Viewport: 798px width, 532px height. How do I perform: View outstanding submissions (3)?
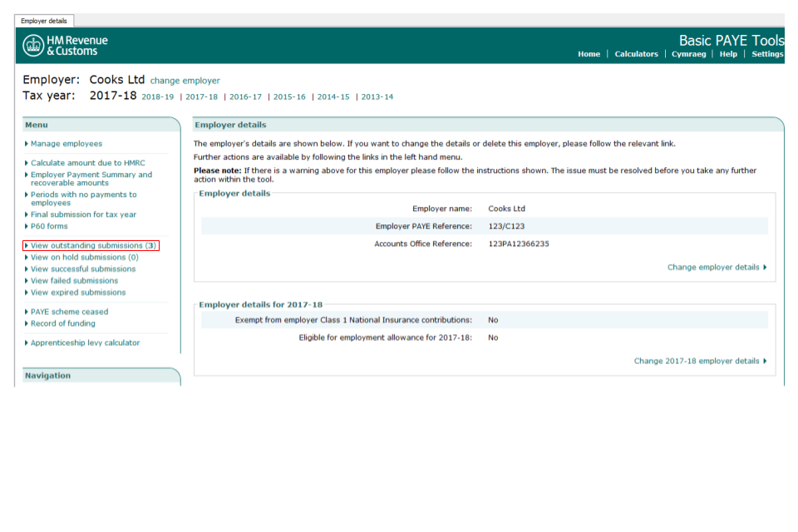coord(93,245)
